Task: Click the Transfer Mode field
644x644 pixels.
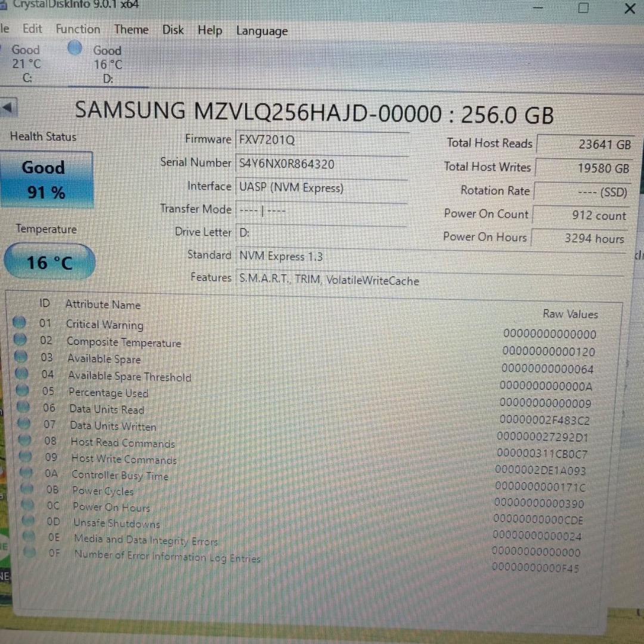Action: click(x=321, y=211)
